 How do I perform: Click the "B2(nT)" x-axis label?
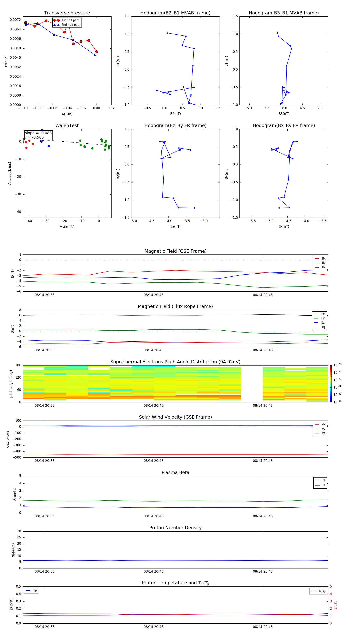point(175,114)
